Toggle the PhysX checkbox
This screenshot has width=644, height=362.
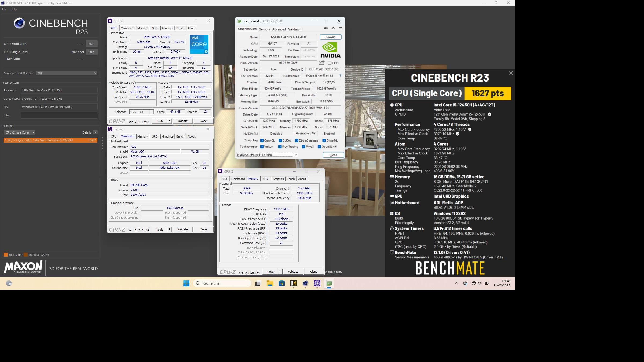(303, 147)
